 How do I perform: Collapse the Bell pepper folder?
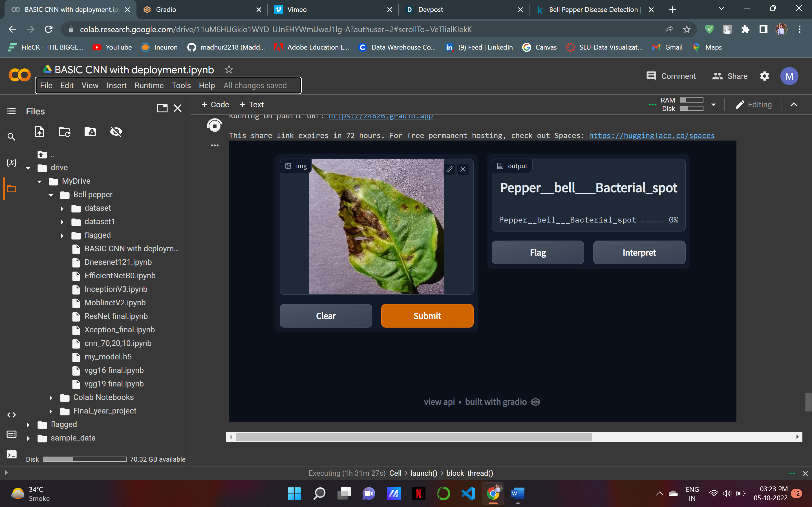click(x=51, y=195)
